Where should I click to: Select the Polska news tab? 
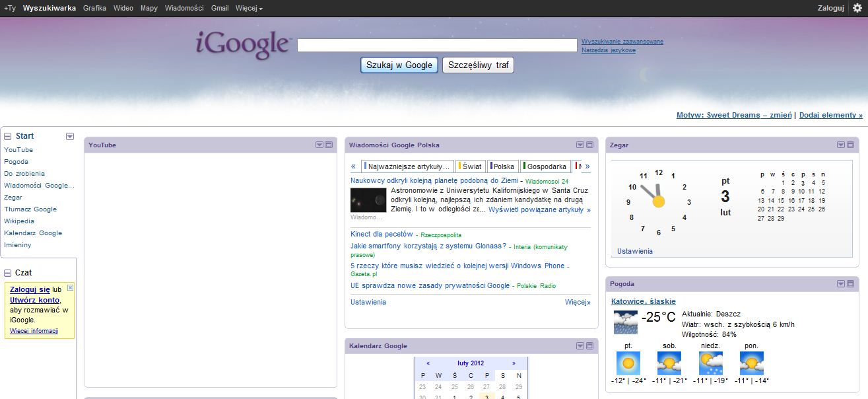tap(503, 166)
